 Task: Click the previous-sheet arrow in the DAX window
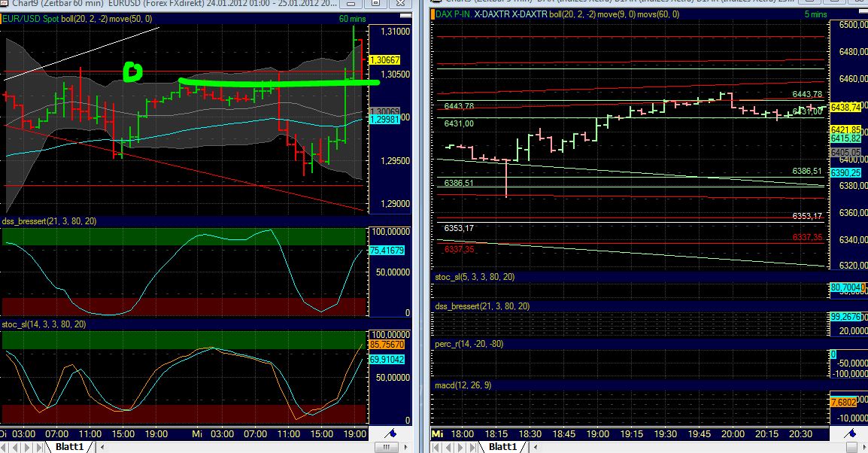tap(449, 447)
